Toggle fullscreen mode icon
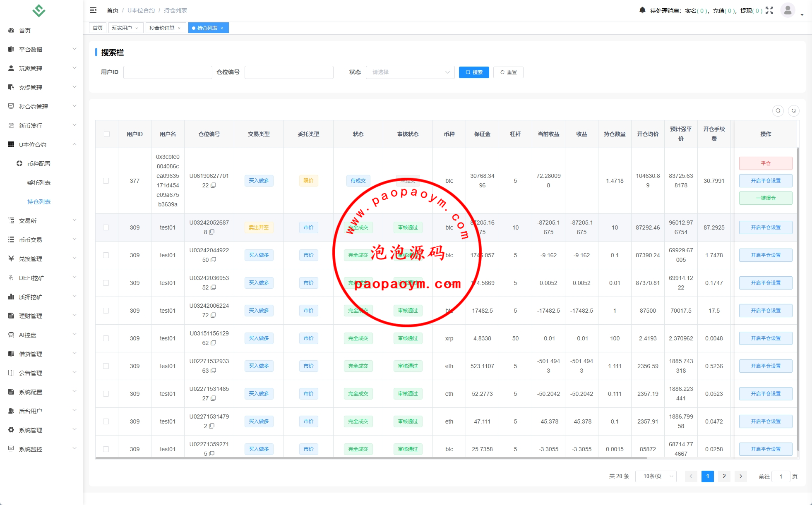Screen dimensions: 812x505 click(x=769, y=10)
